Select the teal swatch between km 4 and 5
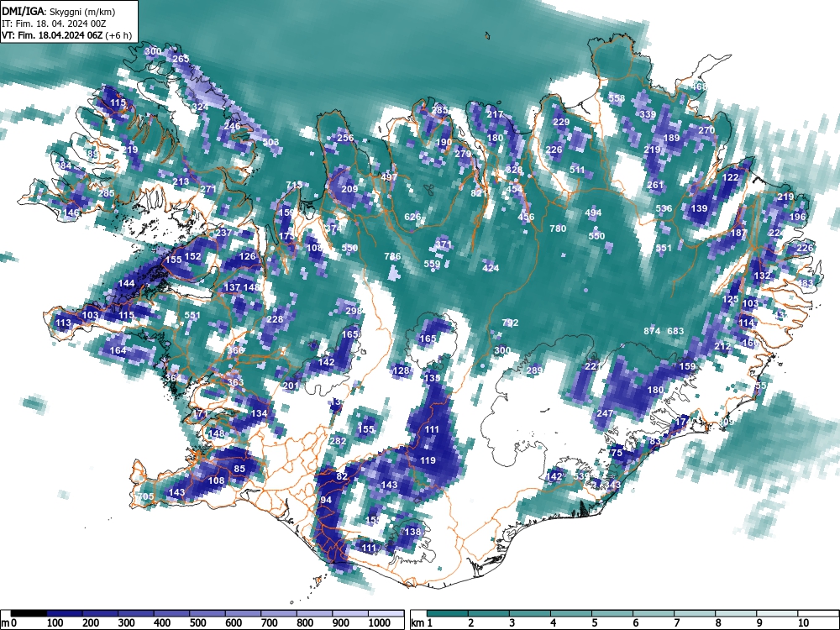840x630 pixels. click(571, 613)
